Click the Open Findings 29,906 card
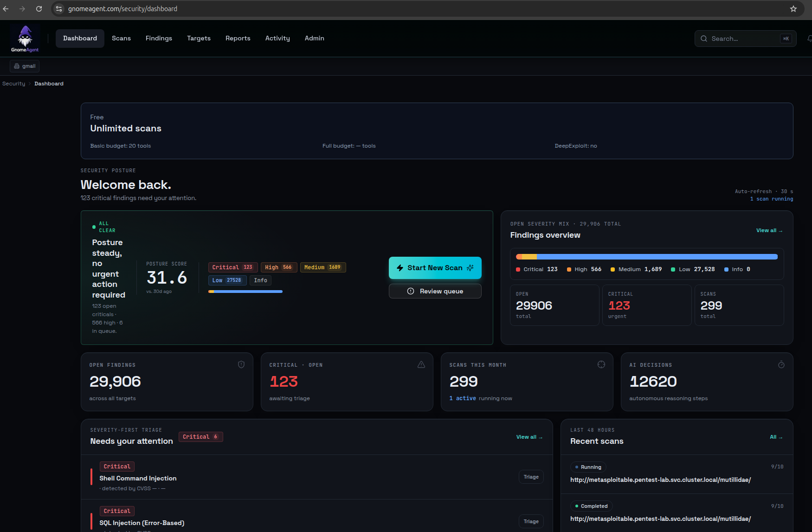 (x=167, y=382)
